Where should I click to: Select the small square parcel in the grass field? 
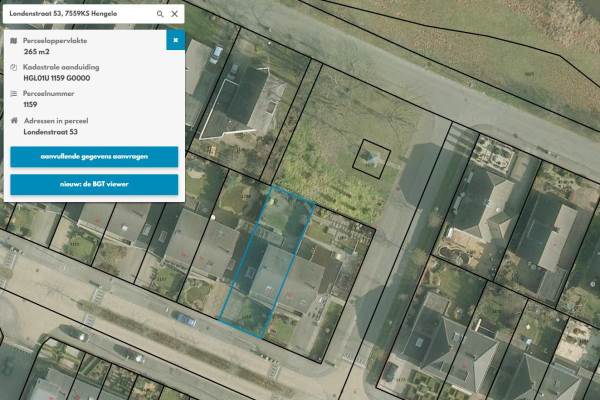371,158
